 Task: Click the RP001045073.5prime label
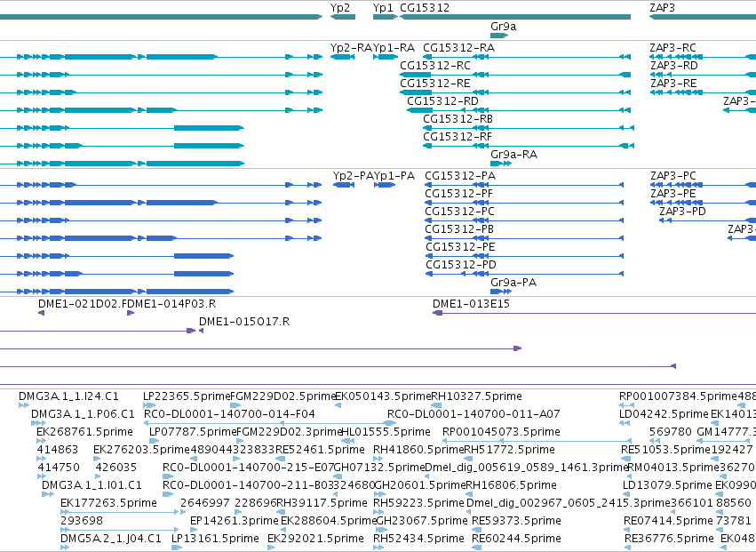pos(501,432)
